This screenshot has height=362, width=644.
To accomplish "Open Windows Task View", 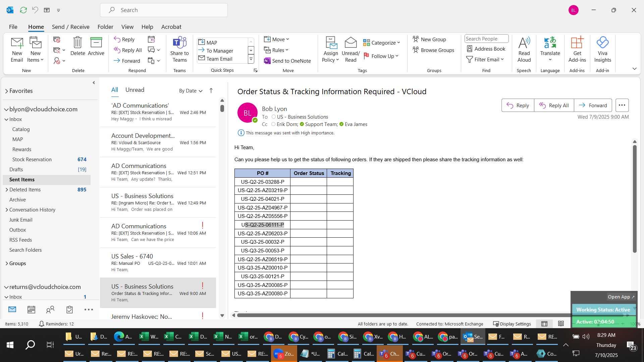I will click(x=50, y=345).
